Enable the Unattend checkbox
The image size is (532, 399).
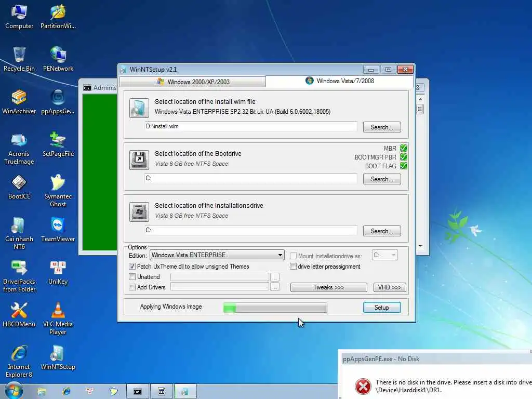click(132, 276)
